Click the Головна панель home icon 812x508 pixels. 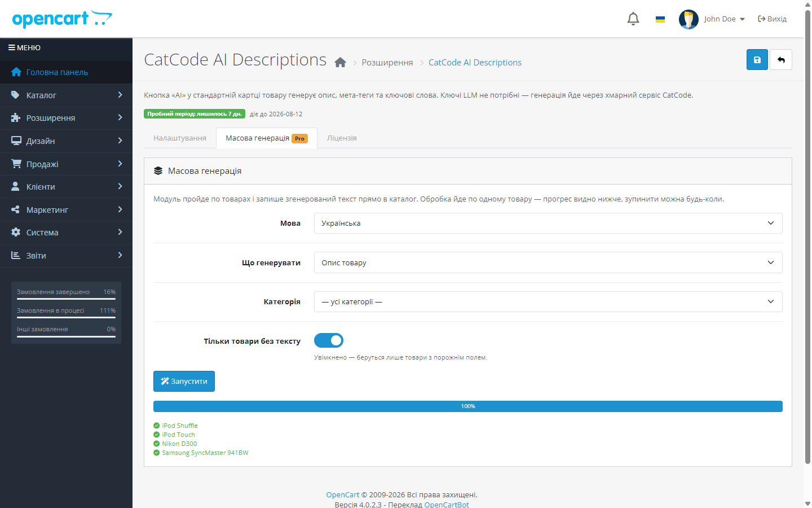pos(16,72)
